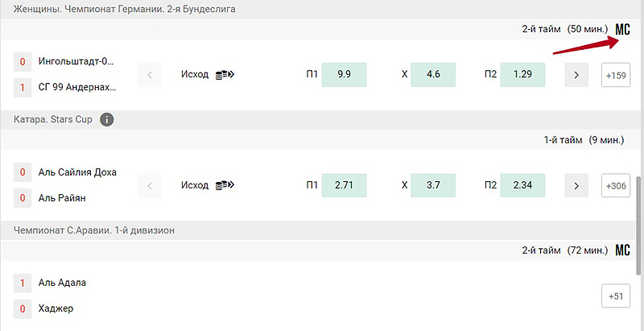Expand +51 bets for Al Adala

tap(616, 296)
